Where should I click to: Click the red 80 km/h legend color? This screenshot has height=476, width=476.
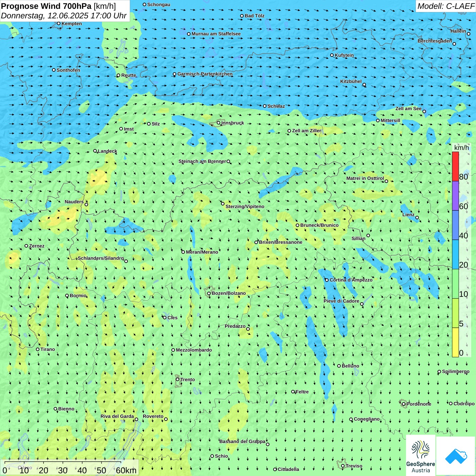coord(455,166)
